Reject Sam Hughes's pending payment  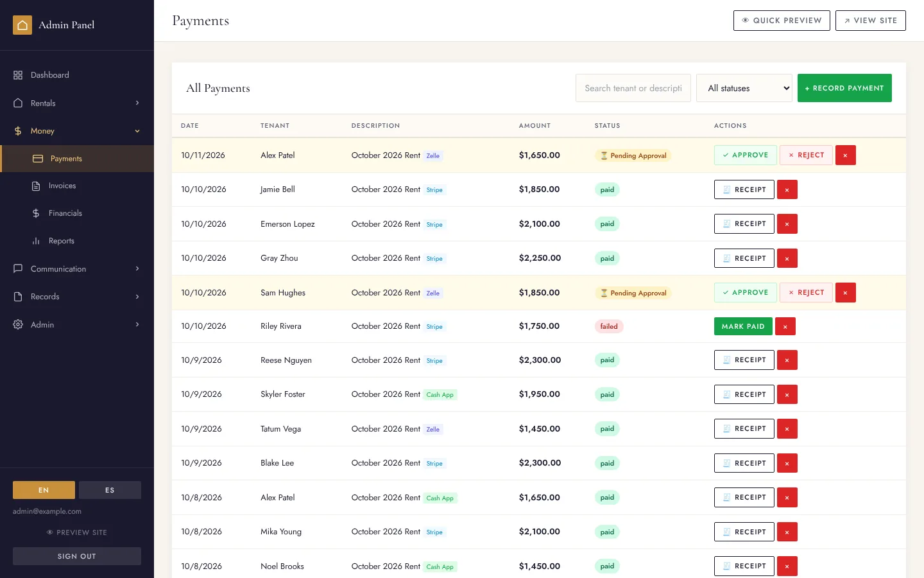tap(806, 293)
